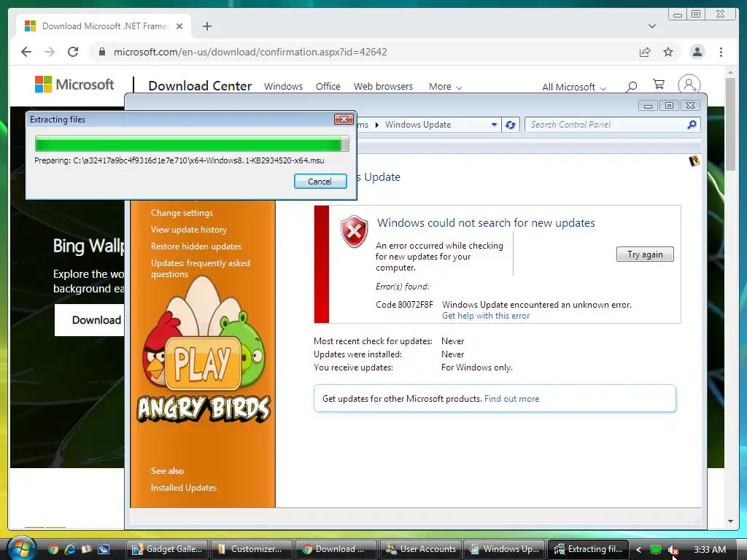
Task: Click the Microsoft logo
Action: [x=74, y=85]
